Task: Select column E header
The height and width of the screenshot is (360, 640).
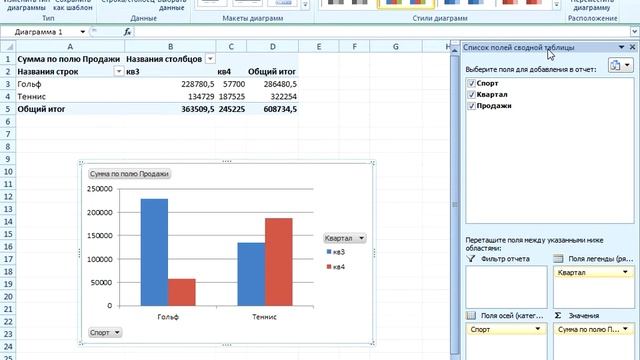Action: 319,47
